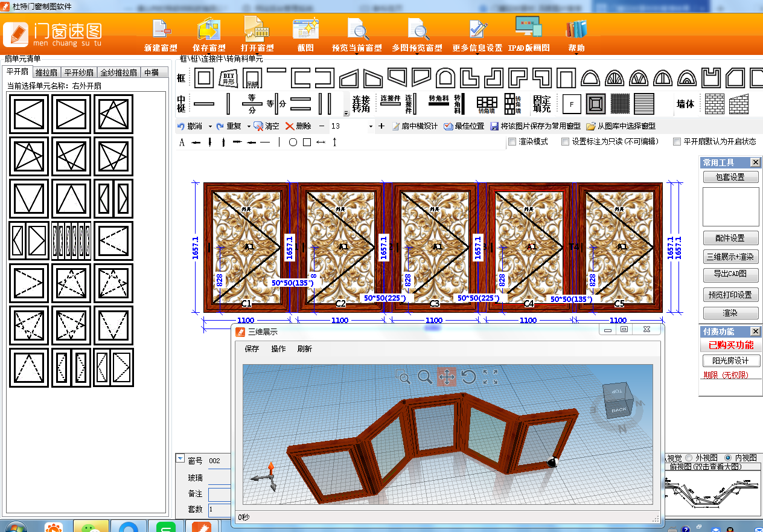763x532 pixels.
Task: Select the horizontal double-arrow dimension tool
Action: click(321, 143)
